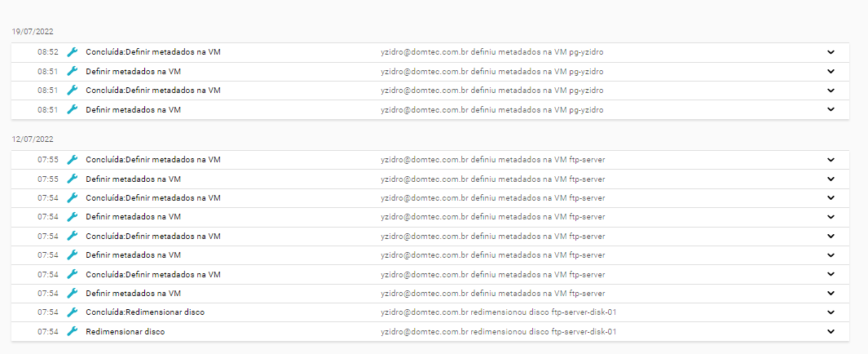Click the 12/07/2022 date header
Screen dimensions: 868x354
coord(33,139)
